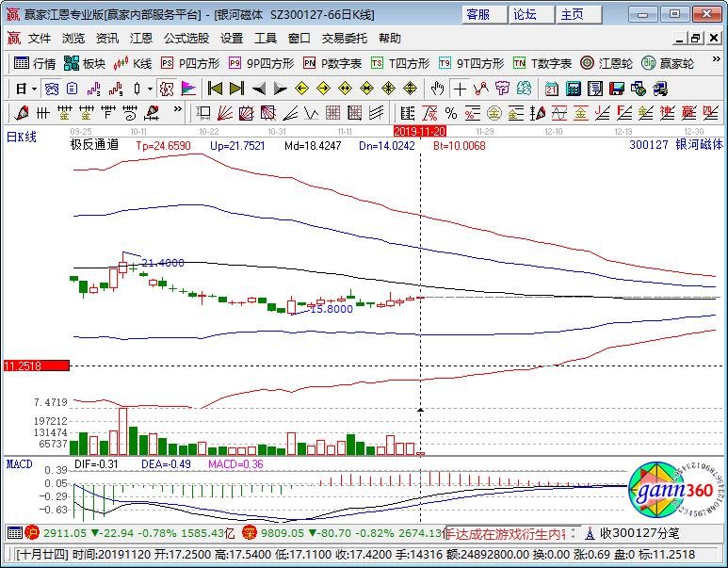Viewport: 728px width, 568px height.
Task: Open the 赢家轮 Big wheel
Action: pyautogui.click(x=667, y=63)
